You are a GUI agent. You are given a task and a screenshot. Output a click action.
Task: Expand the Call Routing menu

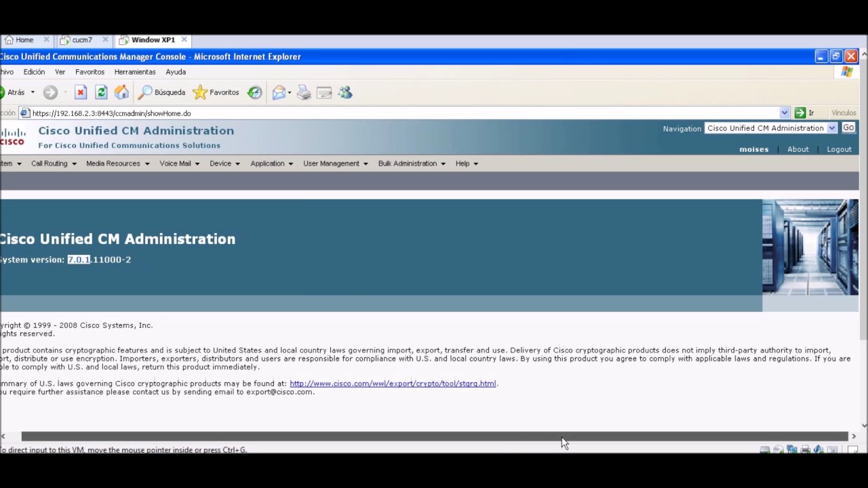tap(54, 163)
